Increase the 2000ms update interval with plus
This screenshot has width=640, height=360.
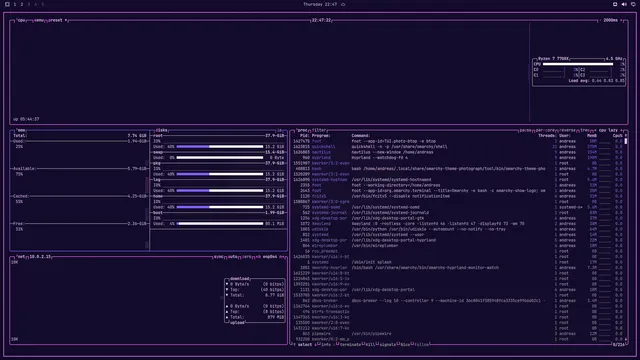point(622,20)
